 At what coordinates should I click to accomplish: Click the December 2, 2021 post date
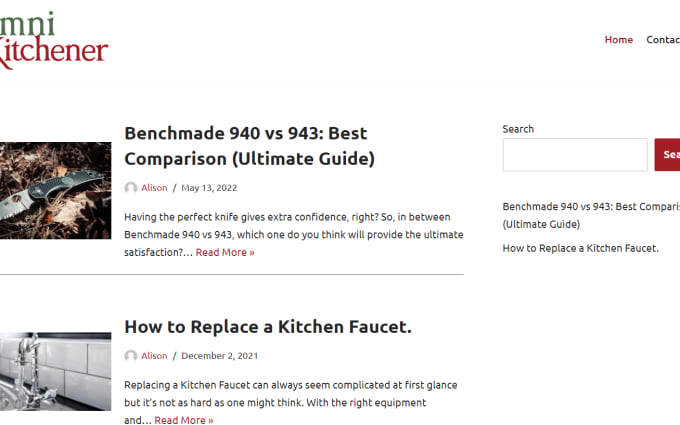[219, 356]
